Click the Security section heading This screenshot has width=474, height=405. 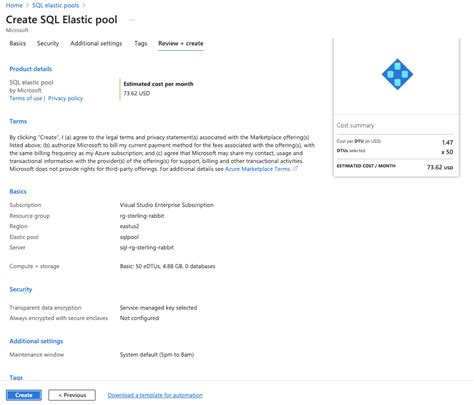[21, 289]
